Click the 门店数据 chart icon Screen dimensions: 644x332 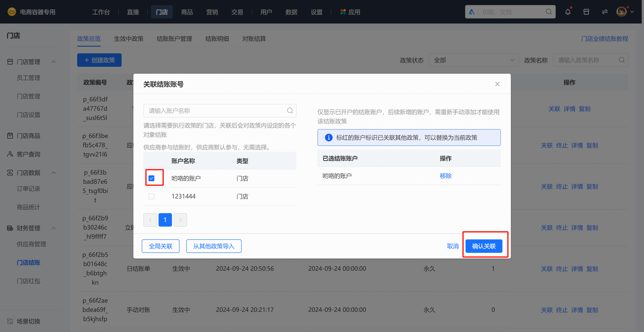coord(10,173)
